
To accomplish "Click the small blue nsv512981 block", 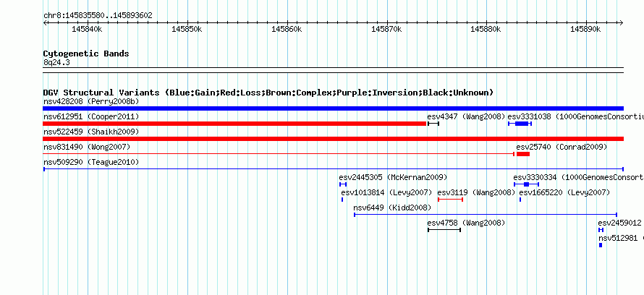I will 601,245.
